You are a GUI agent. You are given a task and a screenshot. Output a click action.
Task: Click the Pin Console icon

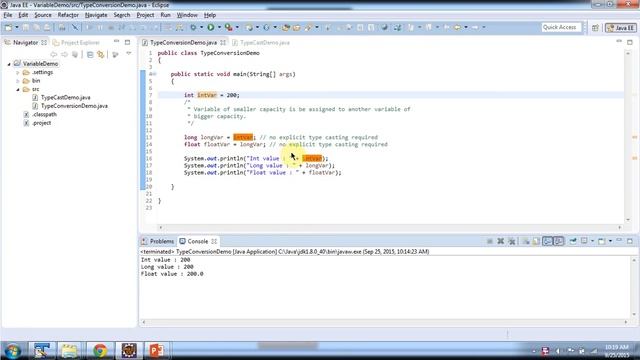pyautogui.click(x=573, y=241)
